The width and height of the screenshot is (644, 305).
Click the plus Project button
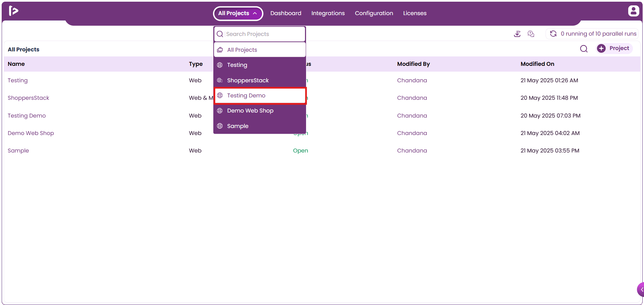coord(614,48)
